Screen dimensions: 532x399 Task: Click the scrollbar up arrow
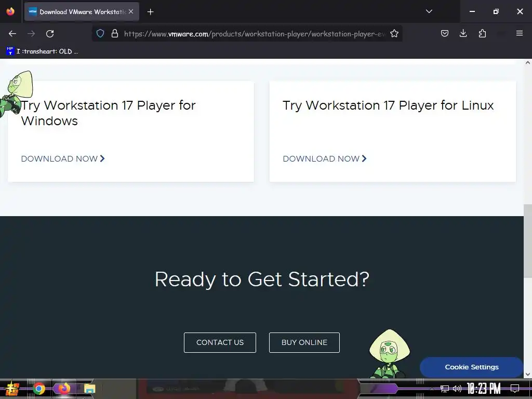[x=528, y=63]
